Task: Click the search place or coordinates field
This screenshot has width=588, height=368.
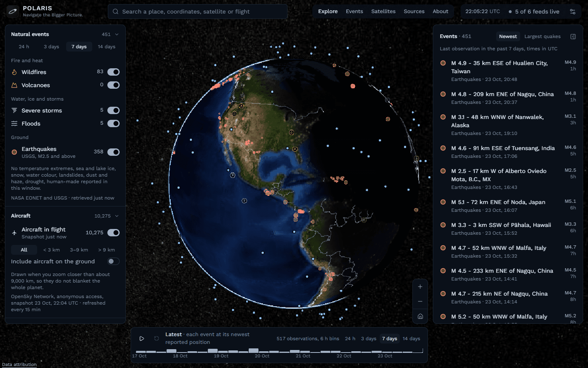Action: [x=198, y=11]
